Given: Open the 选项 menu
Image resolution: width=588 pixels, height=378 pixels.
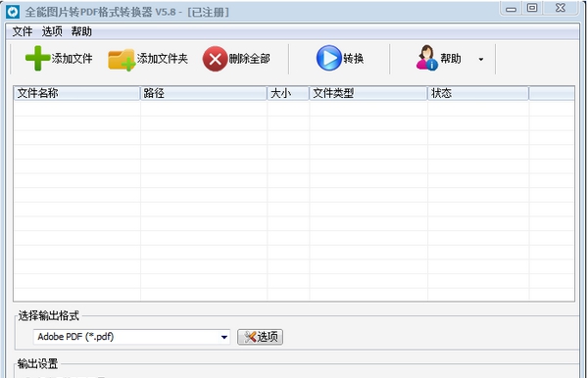Looking at the screenshot, I should click(x=52, y=31).
